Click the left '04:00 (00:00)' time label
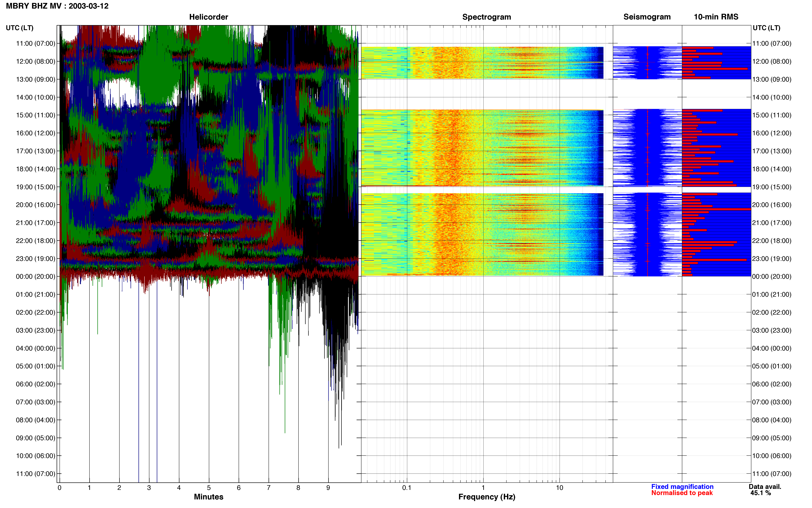 (36, 348)
